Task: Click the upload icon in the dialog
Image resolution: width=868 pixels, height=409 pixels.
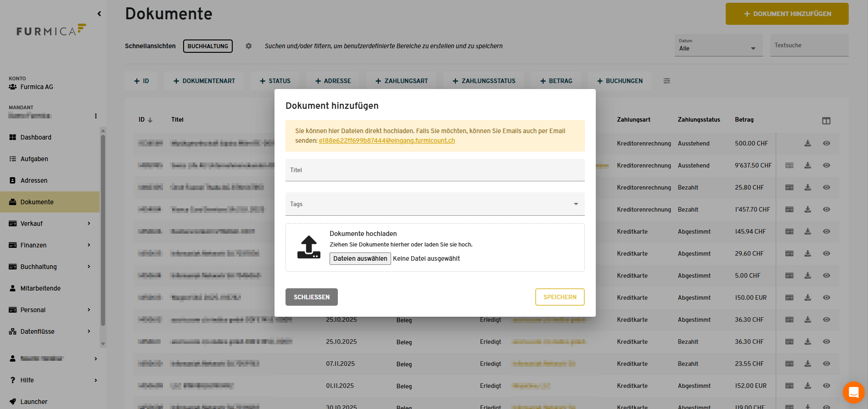Action: pyautogui.click(x=308, y=247)
